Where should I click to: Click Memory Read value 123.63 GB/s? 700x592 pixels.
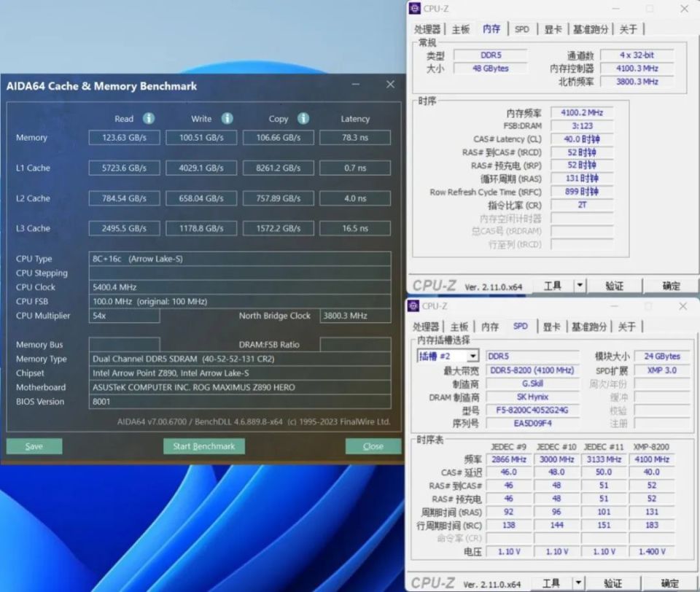(124, 138)
